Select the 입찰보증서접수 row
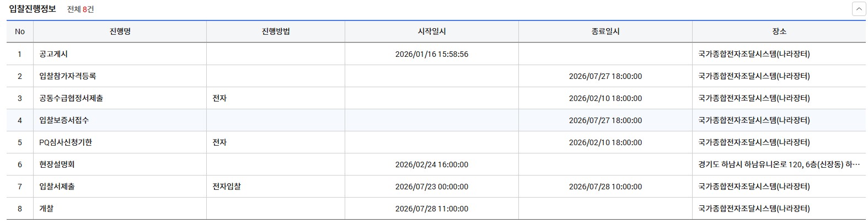The image size is (868, 223). tap(64, 120)
